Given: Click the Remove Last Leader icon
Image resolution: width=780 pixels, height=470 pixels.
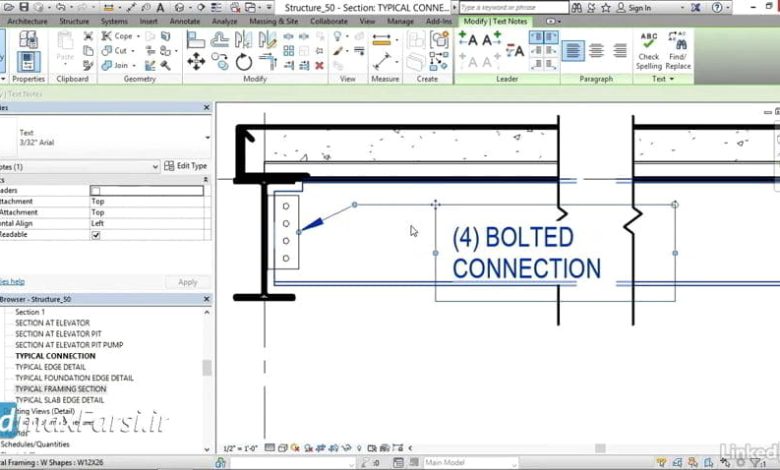Looking at the screenshot, I should pos(515,50).
